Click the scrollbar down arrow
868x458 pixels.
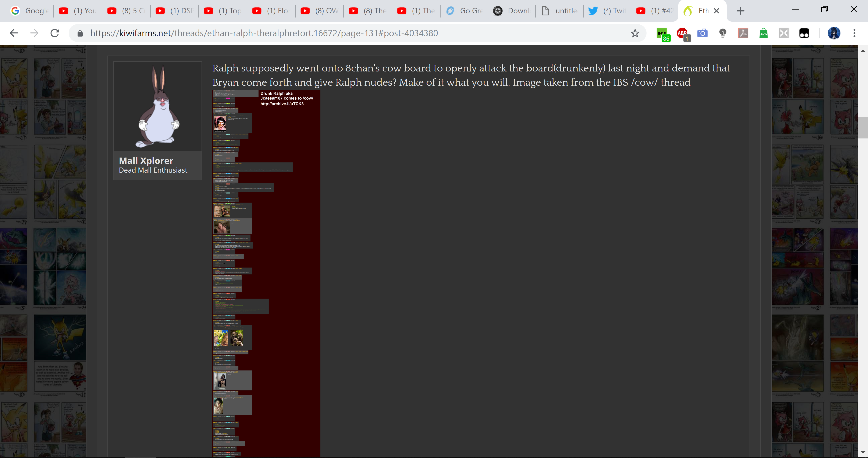coord(863,452)
